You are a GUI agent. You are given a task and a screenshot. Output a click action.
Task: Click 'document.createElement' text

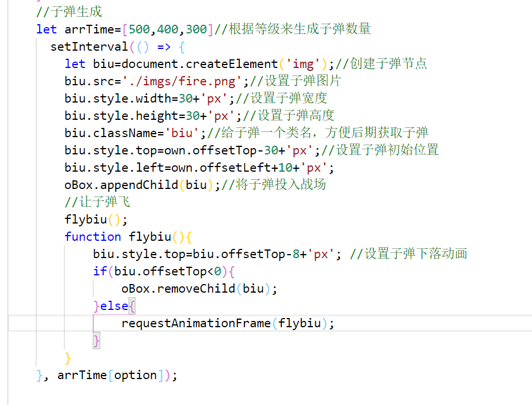coord(199,64)
